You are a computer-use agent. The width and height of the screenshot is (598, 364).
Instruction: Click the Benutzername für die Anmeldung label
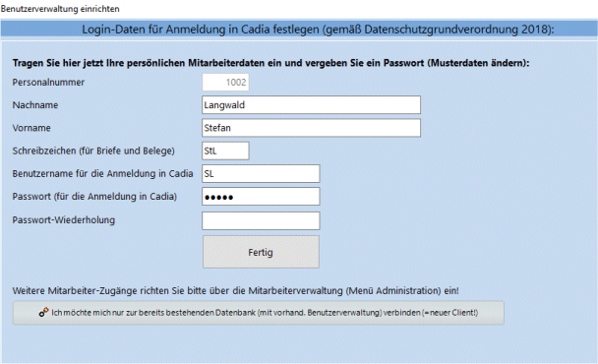tap(102, 173)
